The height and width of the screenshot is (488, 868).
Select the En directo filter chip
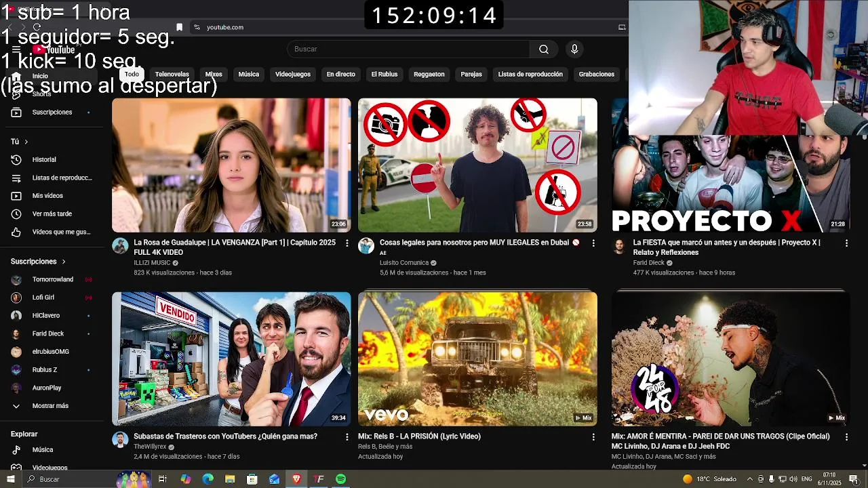pos(340,74)
